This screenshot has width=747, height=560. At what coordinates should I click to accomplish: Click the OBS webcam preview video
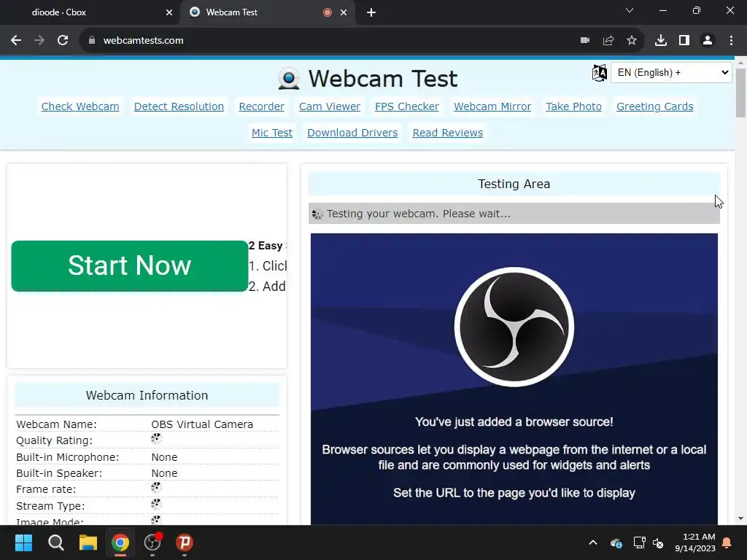514,379
